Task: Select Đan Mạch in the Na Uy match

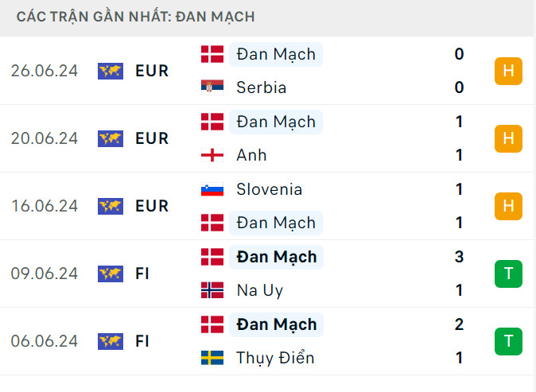Action: tap(276, 257)
